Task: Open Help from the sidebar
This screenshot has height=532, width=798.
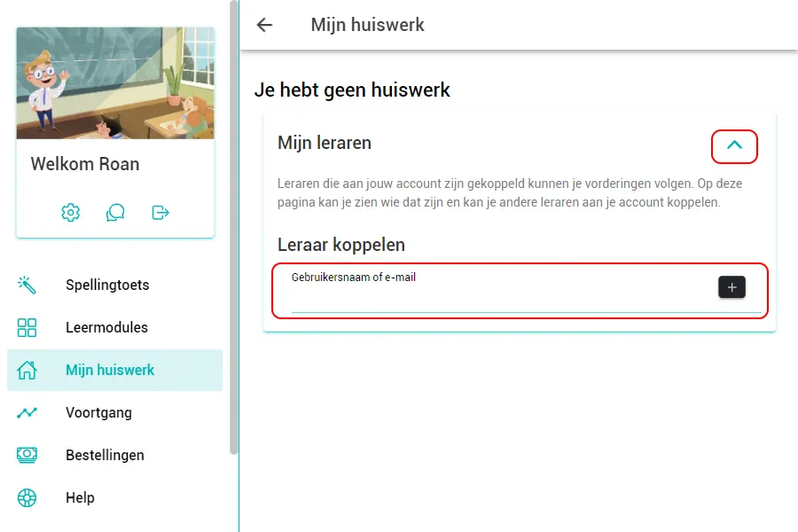Action: (115, 497)
